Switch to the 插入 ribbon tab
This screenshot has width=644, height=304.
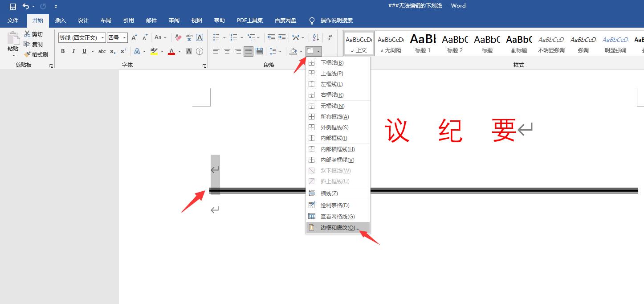60,20
